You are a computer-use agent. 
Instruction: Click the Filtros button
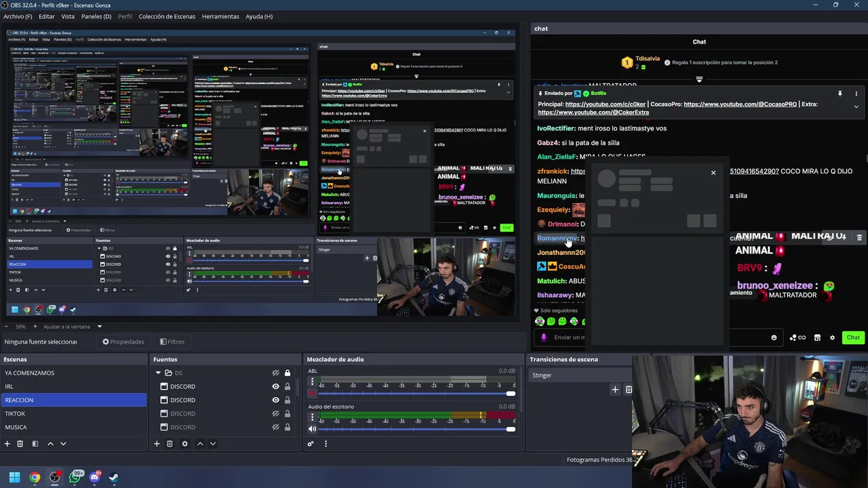172,342
